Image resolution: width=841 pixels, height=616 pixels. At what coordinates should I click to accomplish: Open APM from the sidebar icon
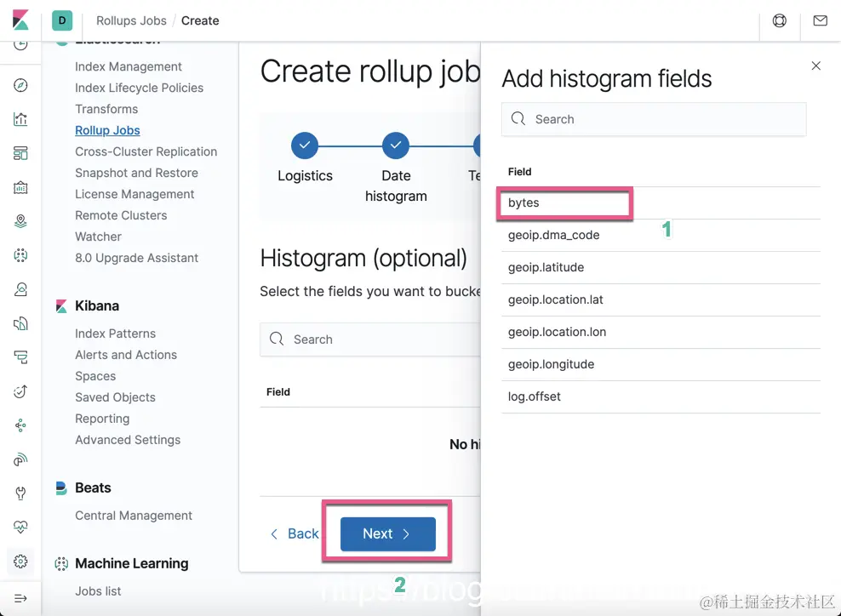pos(20,357)
